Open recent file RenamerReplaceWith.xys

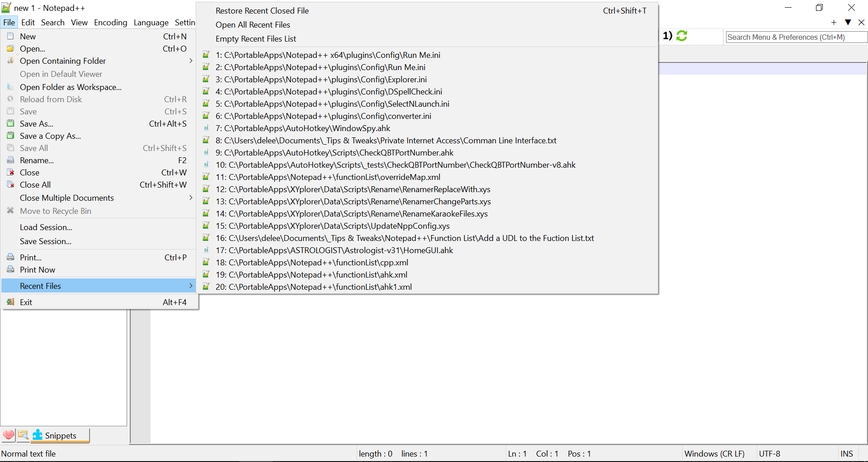click(428, 189)
